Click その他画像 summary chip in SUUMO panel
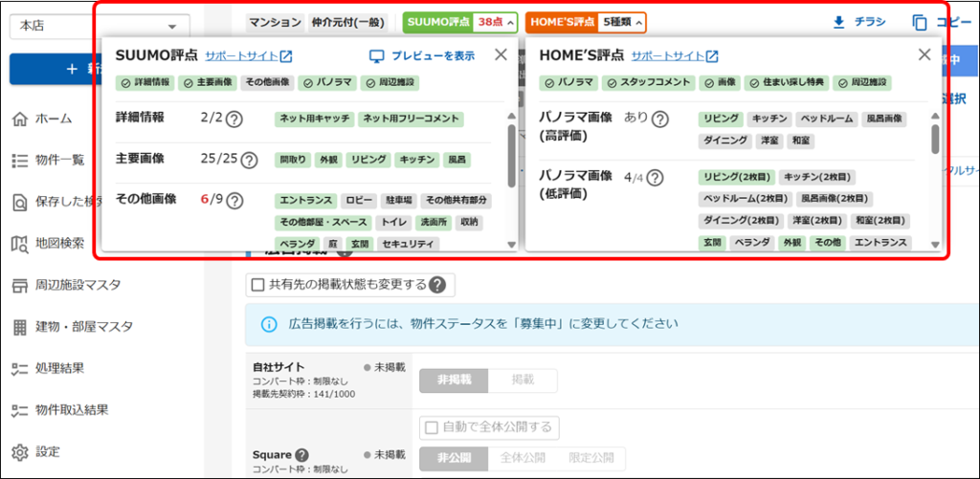This screenshot has height=479, width=980. 267,82
